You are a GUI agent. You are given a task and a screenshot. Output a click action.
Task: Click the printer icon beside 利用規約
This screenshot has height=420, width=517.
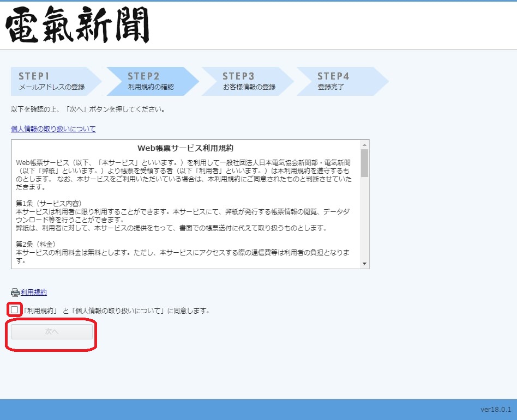pos(15,293)
